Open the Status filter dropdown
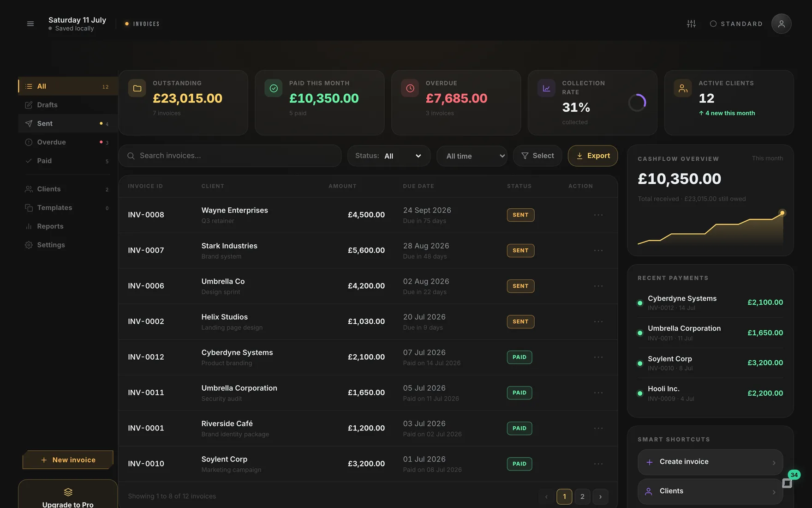The image size is (812, 508). click(x=389, y=156)
